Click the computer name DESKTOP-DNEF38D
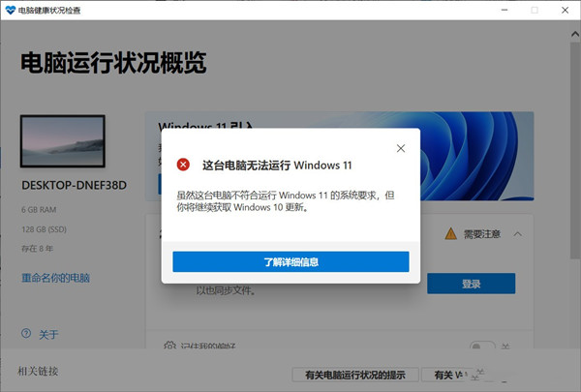 [x=75, y=185]
